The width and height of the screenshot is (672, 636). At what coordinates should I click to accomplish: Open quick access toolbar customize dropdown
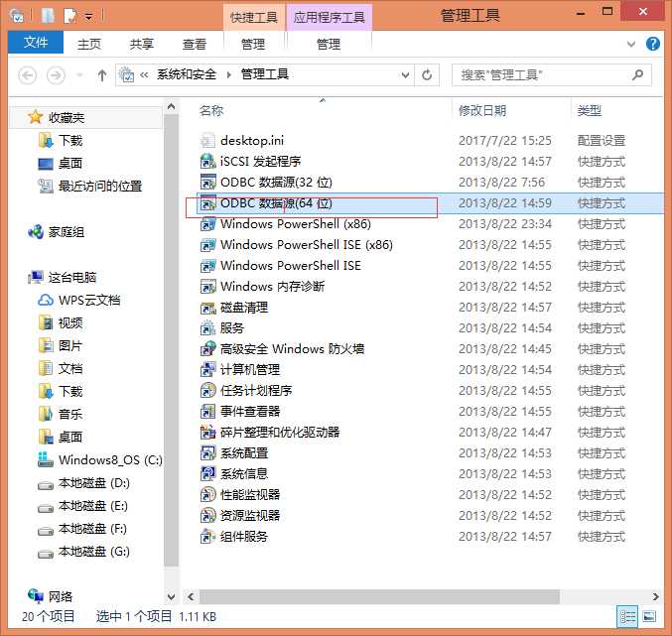pos(88,17)
